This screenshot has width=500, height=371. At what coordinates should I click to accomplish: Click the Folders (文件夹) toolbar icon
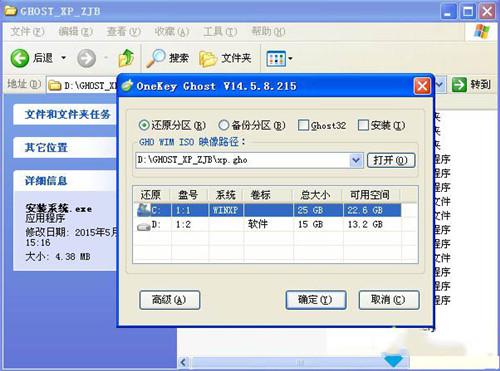pyautogui.click(x=208, y=59)
